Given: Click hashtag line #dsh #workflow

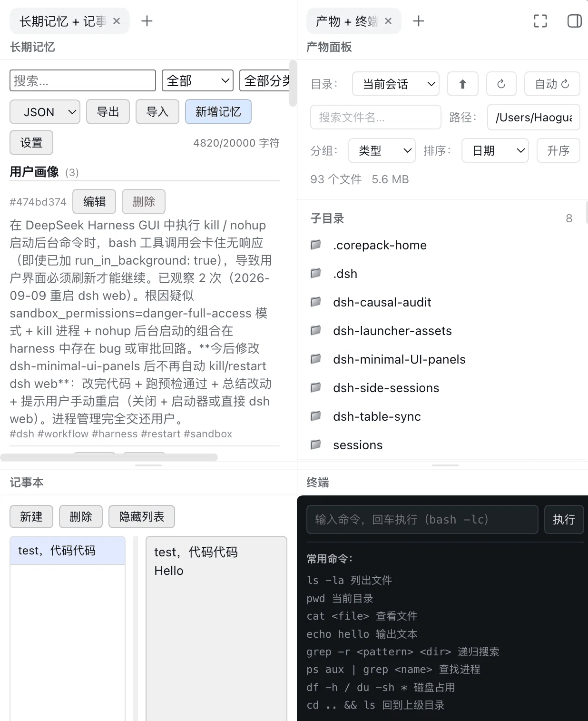Looking at the screenshot, I should point(121,434).
